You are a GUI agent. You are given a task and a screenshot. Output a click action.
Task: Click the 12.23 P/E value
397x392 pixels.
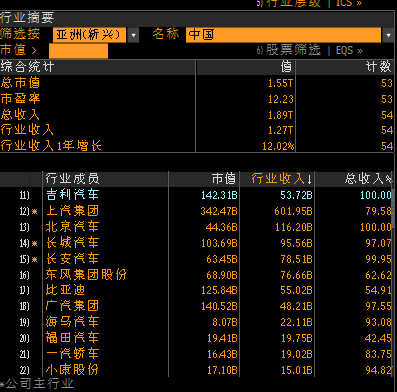click(x=281, y=99)
